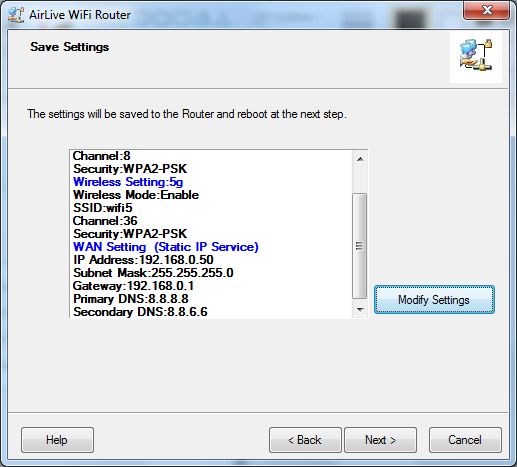Click the Secondary DNS:8.8.6.6 entry

[x=140, y=312]
